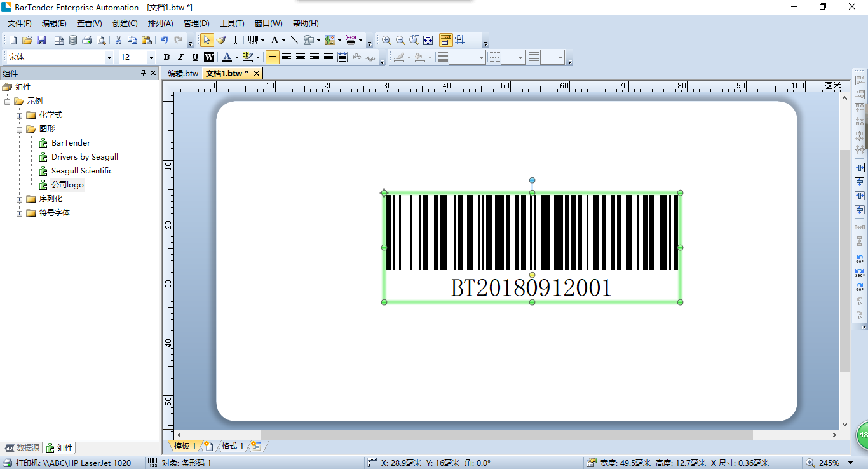The image size is (868, 469).
Task: Open the 创建(C) menu
Action: [125, 24]
